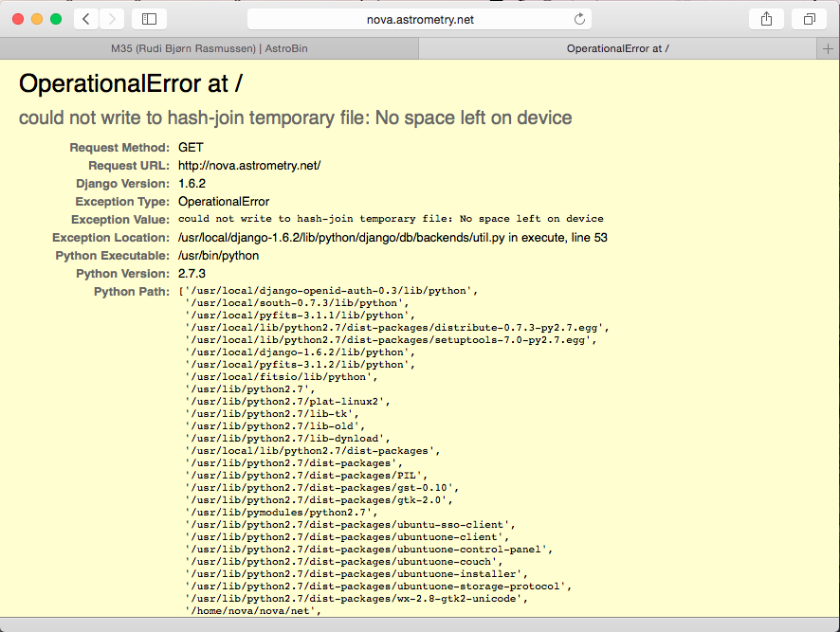This screenshot has width=840, height=632.
Task: Click the /home/nova/nova/net path entry
Action: coord(253,611)
